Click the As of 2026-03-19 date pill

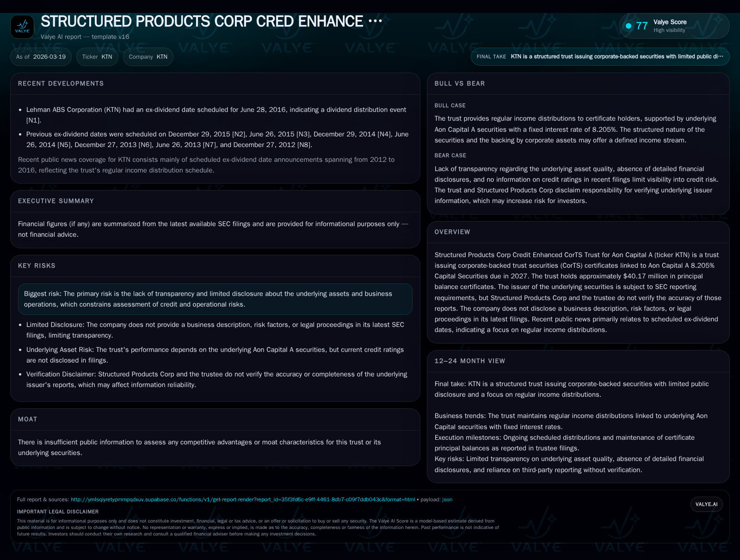pyautogui.click(x=41, y=57)
